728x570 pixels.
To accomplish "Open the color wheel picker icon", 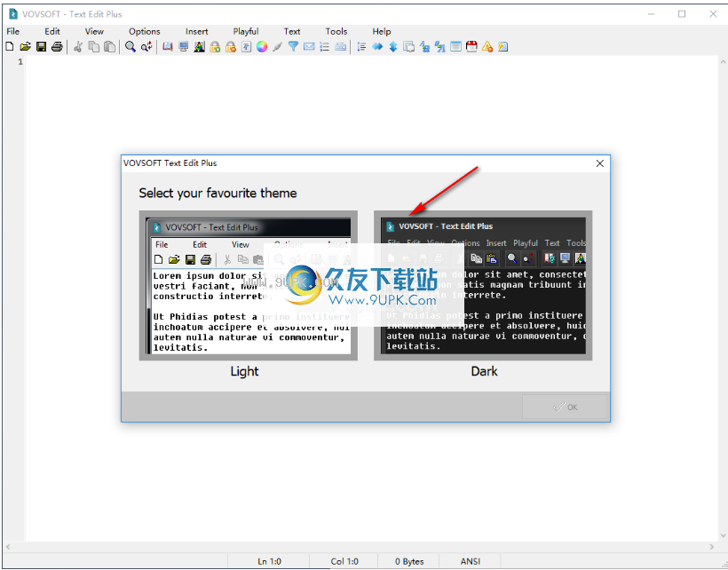I will 262,46.
